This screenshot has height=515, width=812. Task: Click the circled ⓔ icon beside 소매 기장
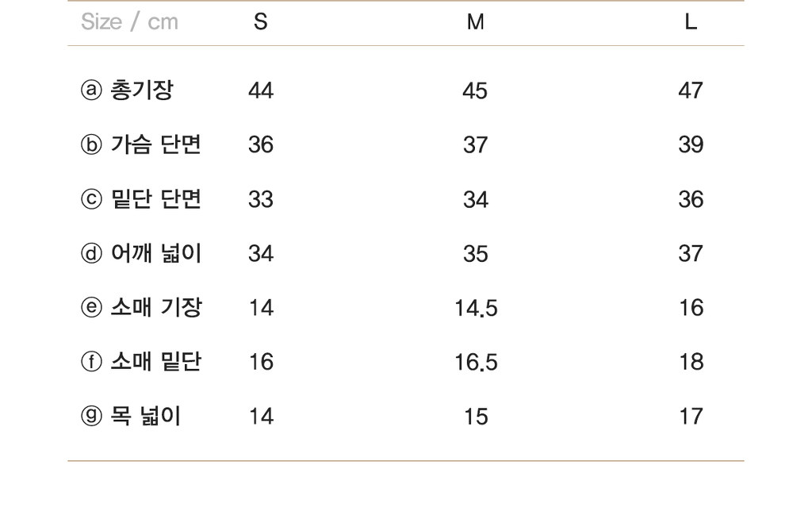[x=91, y=308]
